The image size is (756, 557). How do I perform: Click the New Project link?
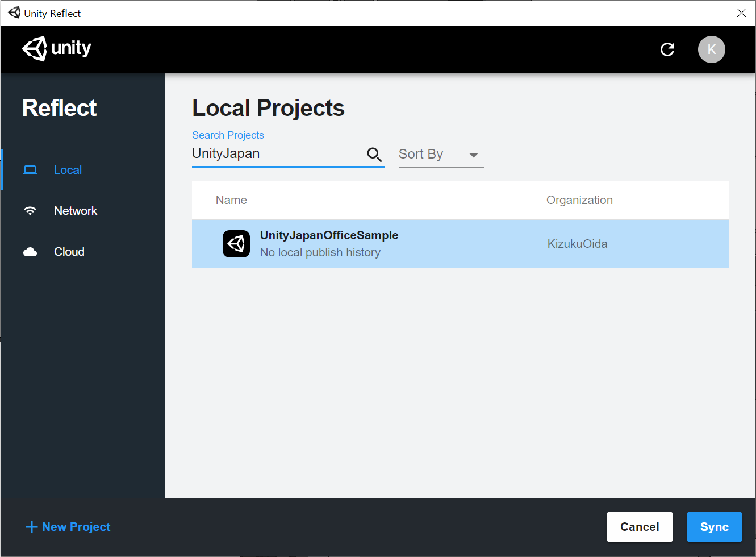tap(76, 527)
